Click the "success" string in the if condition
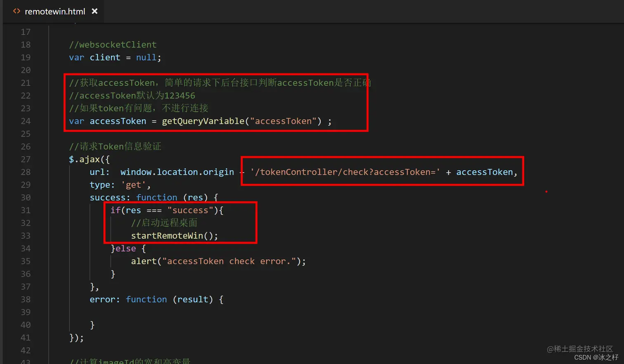 [x=190, y=210]
